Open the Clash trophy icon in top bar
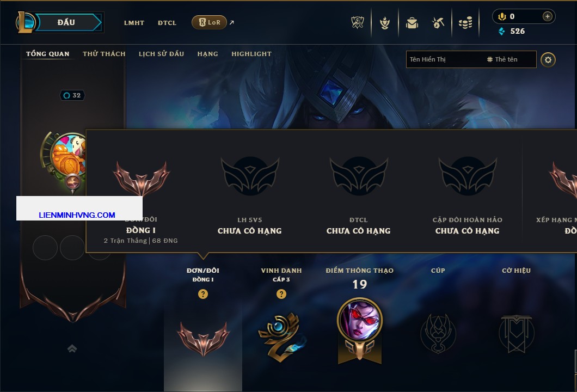This screenshot has width=577, height=392. tap(357, 23)
